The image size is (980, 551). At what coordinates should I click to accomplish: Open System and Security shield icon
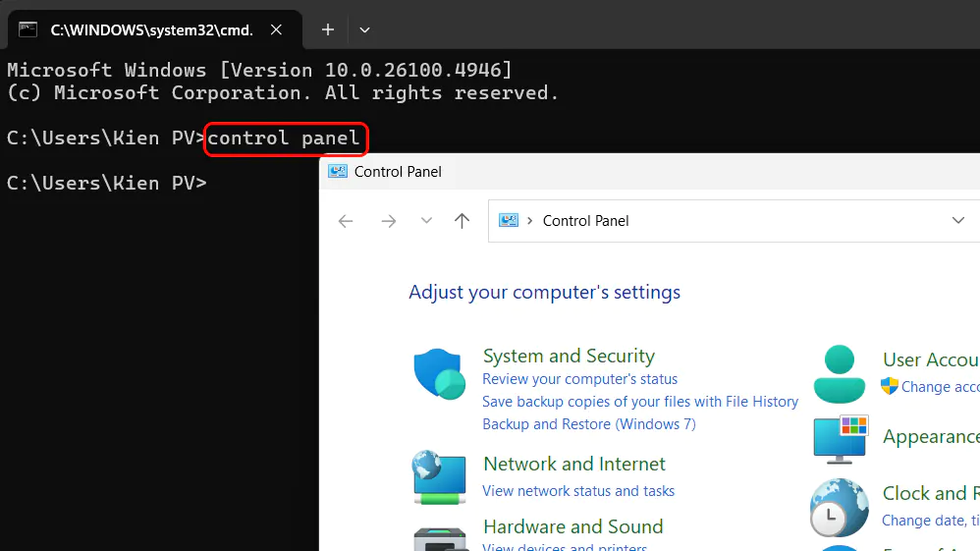coord(439,374)
